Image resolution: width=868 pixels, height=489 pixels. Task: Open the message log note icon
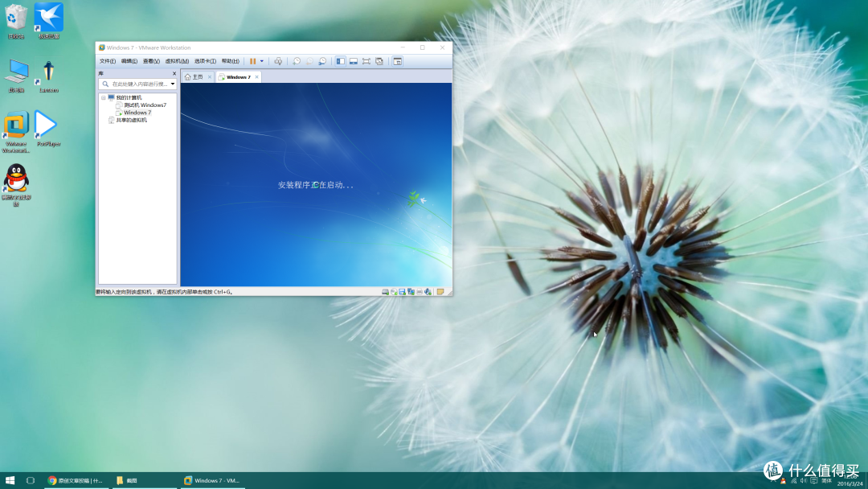(x=440, y=292)
